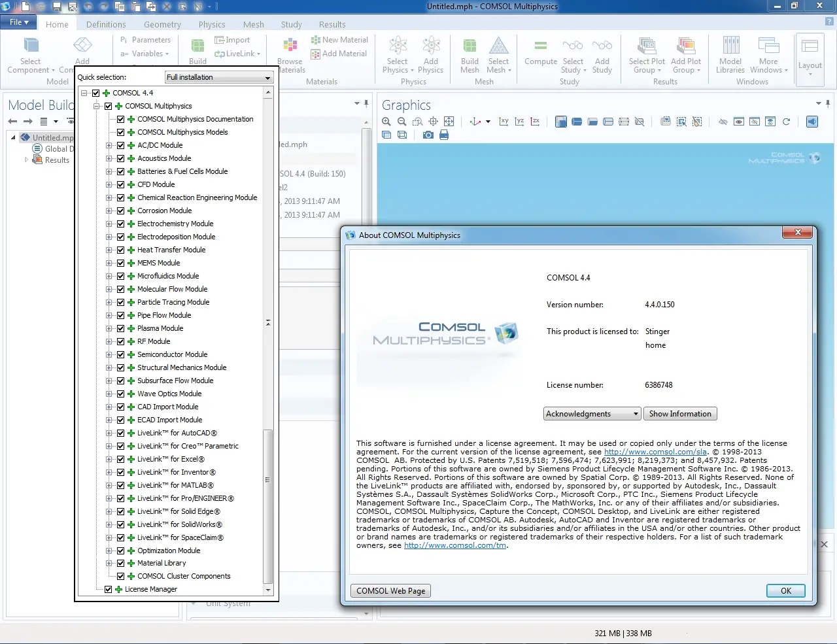Select the ZX view icon
Screen dimensions: 837x644
(535, 122)
